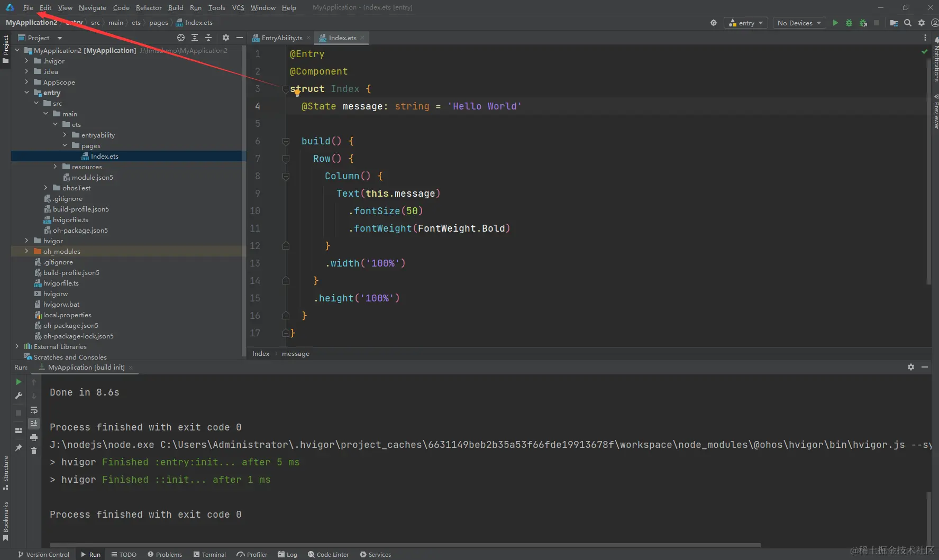Toggle pin tab in Run panel
The height and width of the screenshot is (560, 939).
(x=19, y=448)
